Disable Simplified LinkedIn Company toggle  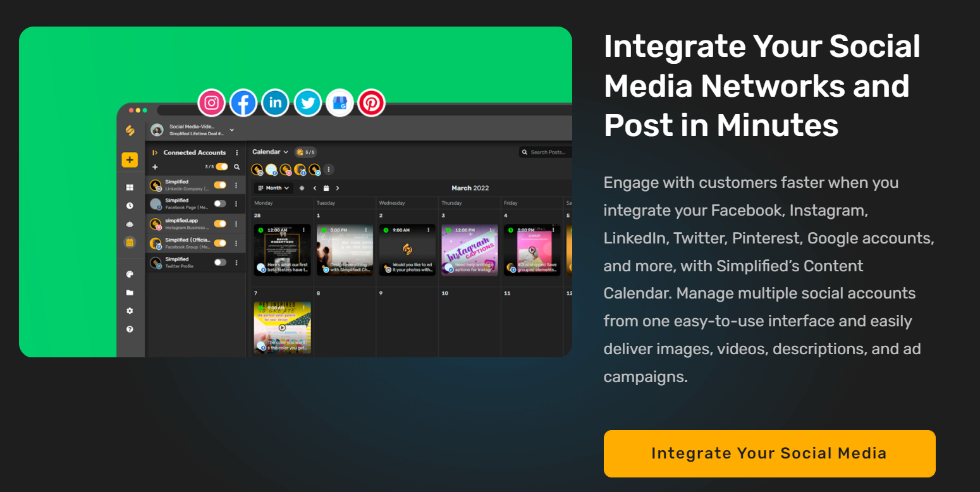[x=220, y=185]
